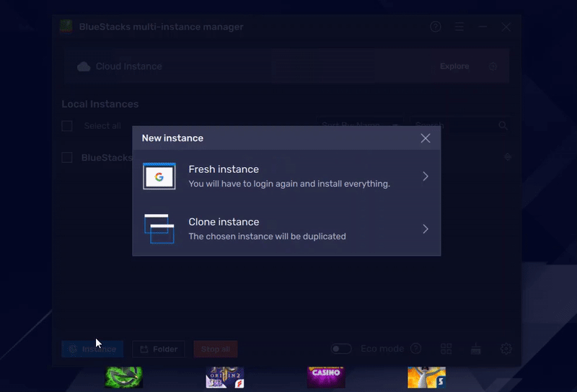This screenshot has height=392, width=577.
Task: Select the Clone instance option
Action: [286, 228]
